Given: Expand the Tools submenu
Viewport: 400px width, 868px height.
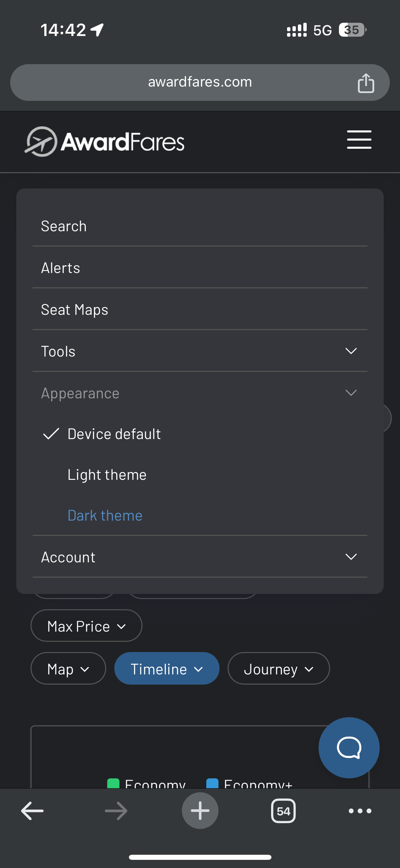Looking at the screenshot, I should 199,351.
